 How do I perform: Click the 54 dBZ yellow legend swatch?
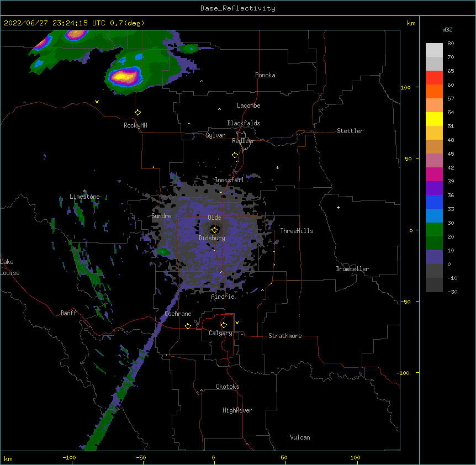pos(434,119)
